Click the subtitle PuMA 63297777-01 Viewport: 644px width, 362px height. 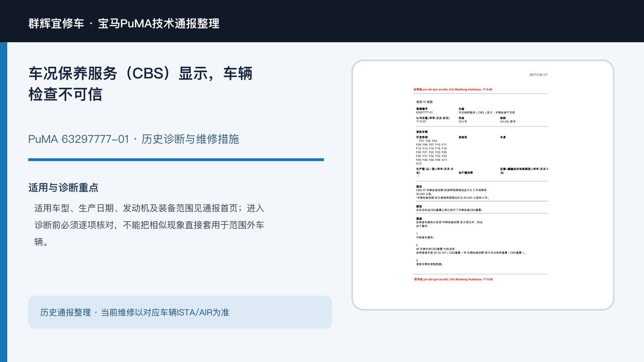[78, 139]
